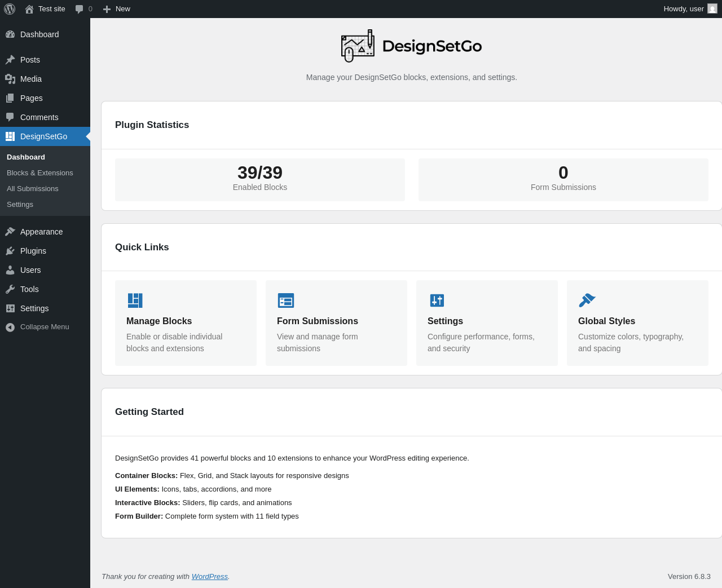Open Blocks & Extensions submenu item
The width and height of the screenshot is (722, 588).
coord(40,173)
